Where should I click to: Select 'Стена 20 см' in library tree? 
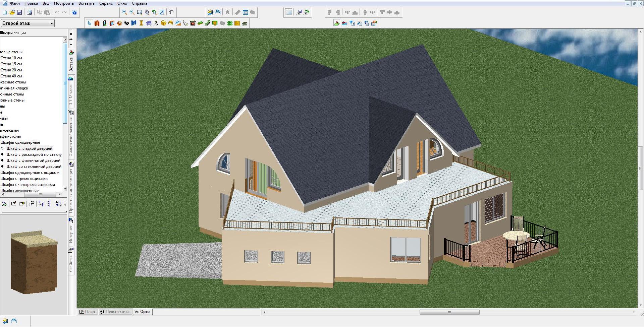coord(11,70)
